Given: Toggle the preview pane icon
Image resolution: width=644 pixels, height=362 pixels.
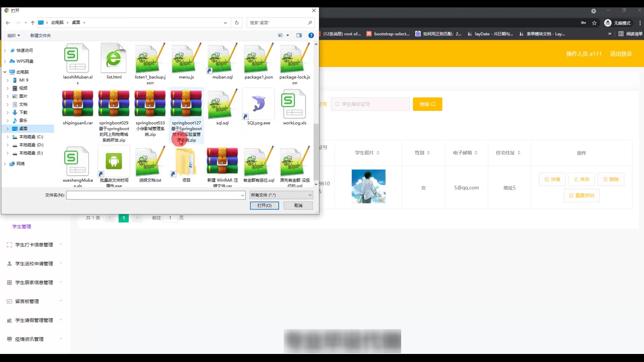Looking at the screenshot, I should point(299,36).
